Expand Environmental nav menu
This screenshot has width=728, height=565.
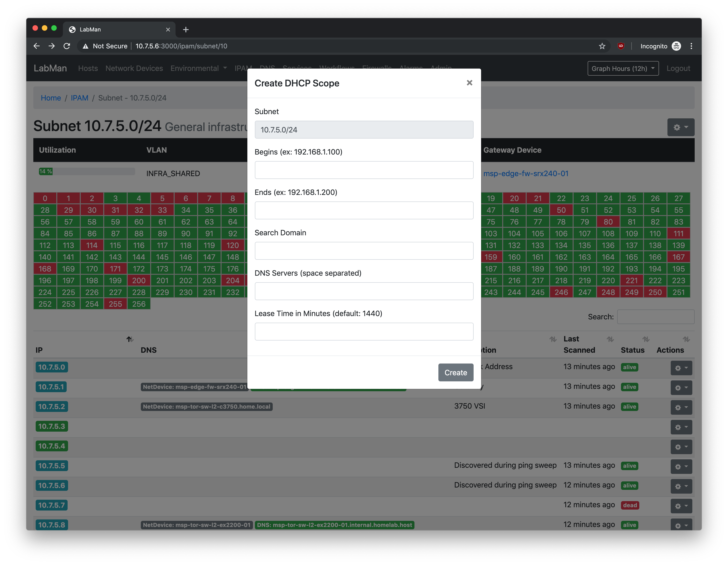pyautogui.click(x=199, y=68)
